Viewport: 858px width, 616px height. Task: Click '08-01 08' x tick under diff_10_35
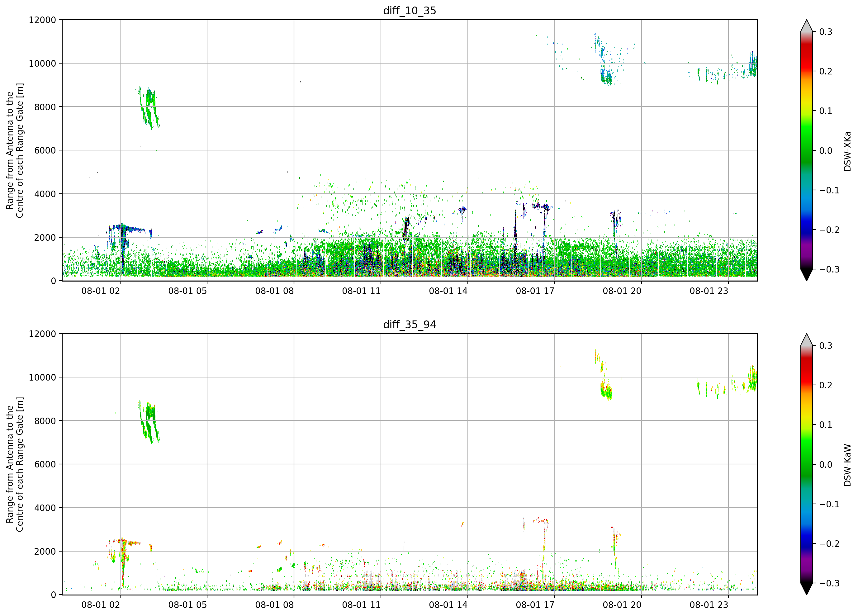click(275, 291)
